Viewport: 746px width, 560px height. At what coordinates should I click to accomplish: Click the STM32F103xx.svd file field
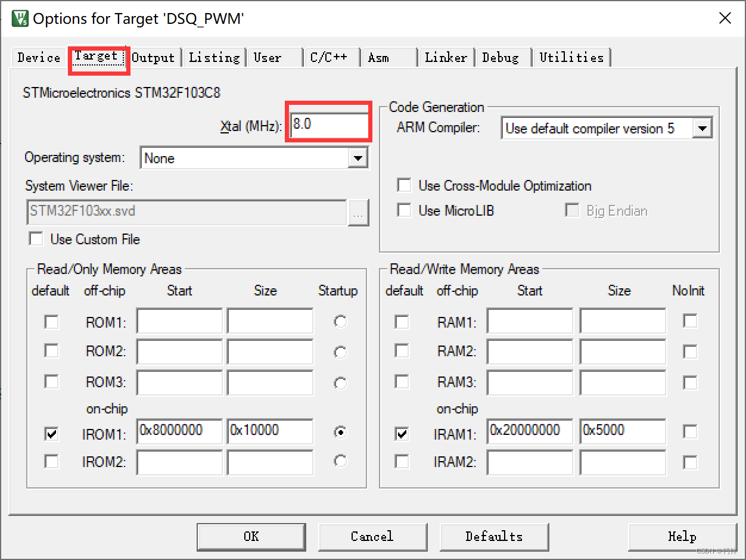(x=186, y=211)
